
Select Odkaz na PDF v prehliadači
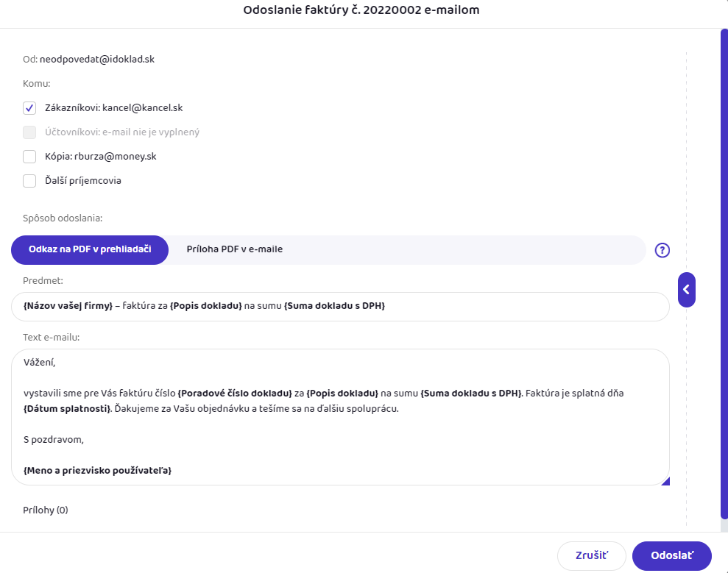pos(90,250)
